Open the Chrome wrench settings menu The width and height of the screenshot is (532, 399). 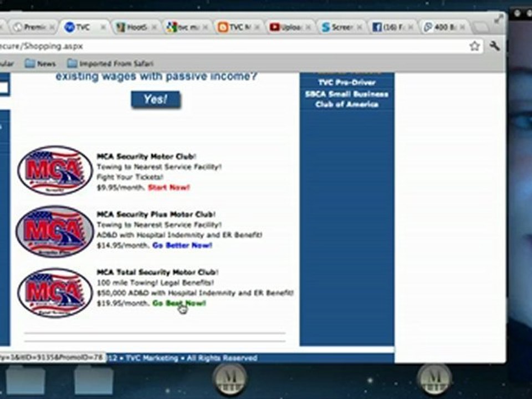tap(495, 45)
